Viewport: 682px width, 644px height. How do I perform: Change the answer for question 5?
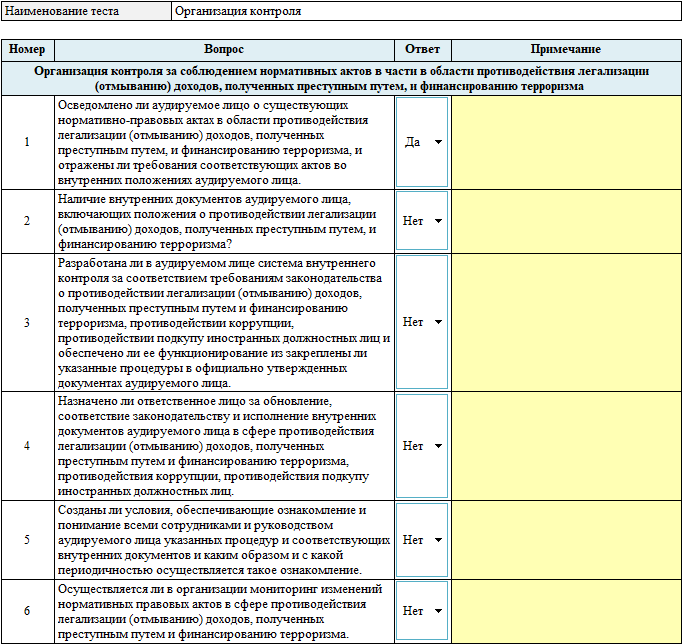[x=421, y=540]
